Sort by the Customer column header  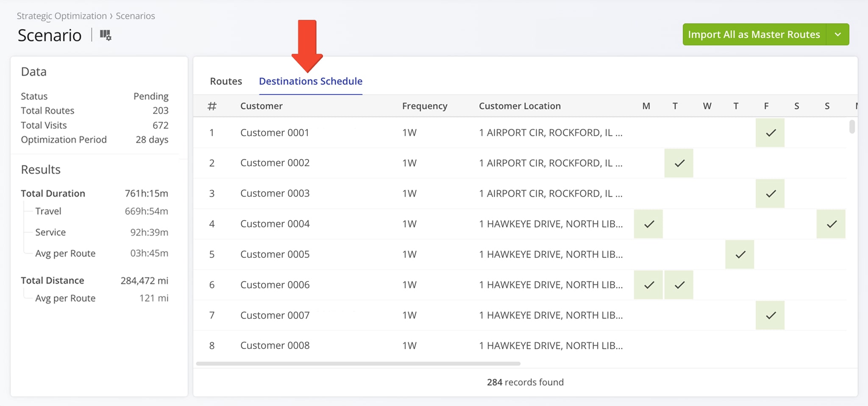(x=262, y=106)
